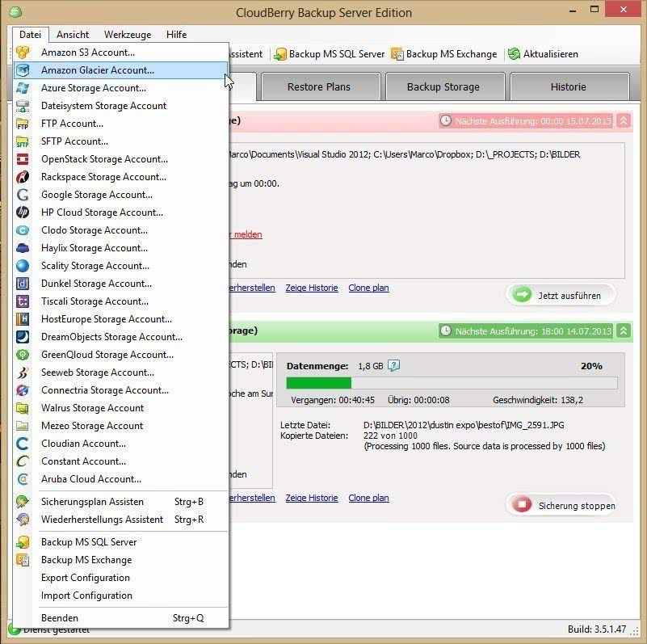Screen dimensions: 647x644
Task: Open Zeige Historie link in first plan
Action: (312, 288)
